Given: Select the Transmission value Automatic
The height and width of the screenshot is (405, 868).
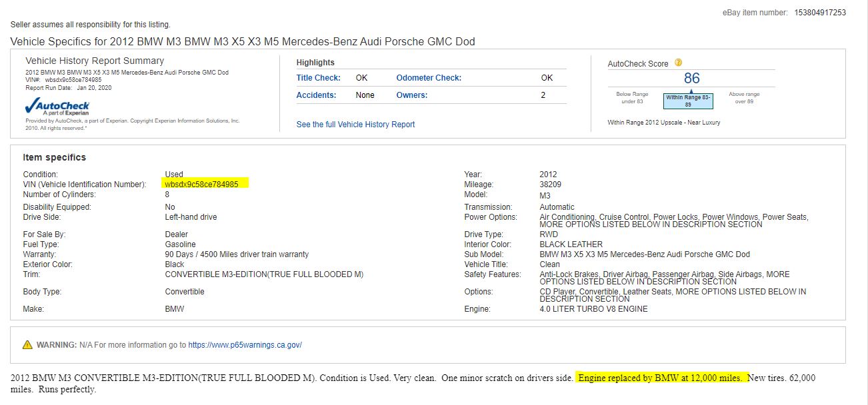Looking at the screenshot, I should [x=557, y=207].
